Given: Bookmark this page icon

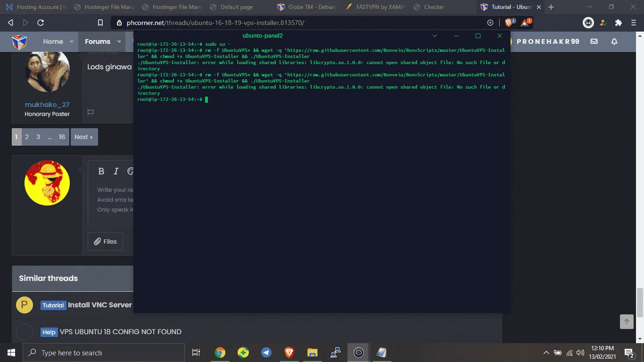Looking at the screenshot, I should click(100, 23).
